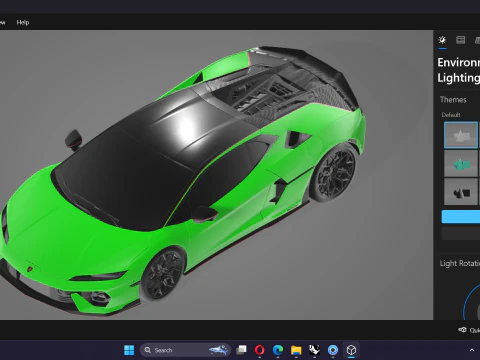
Task: Open the Stats & Shading tab icon
Action: tap(460, 40)
